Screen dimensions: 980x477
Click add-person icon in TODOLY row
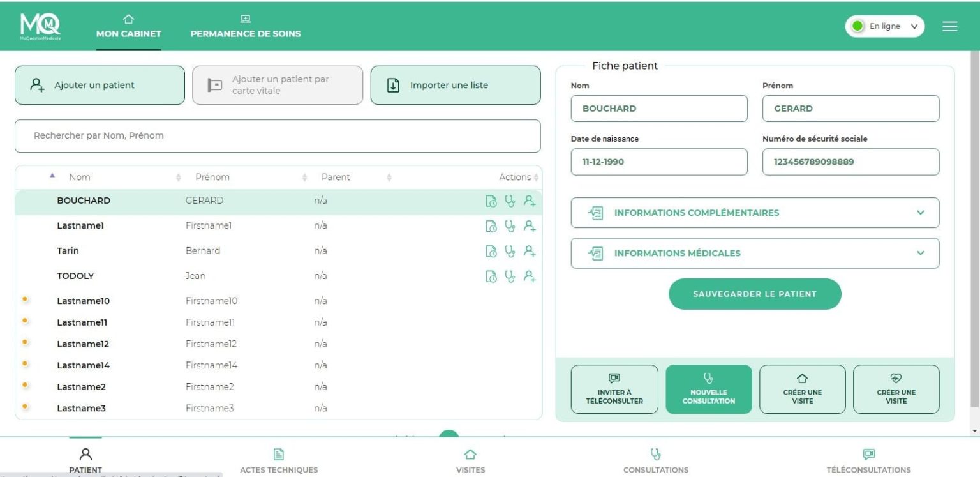pos(530,276)
